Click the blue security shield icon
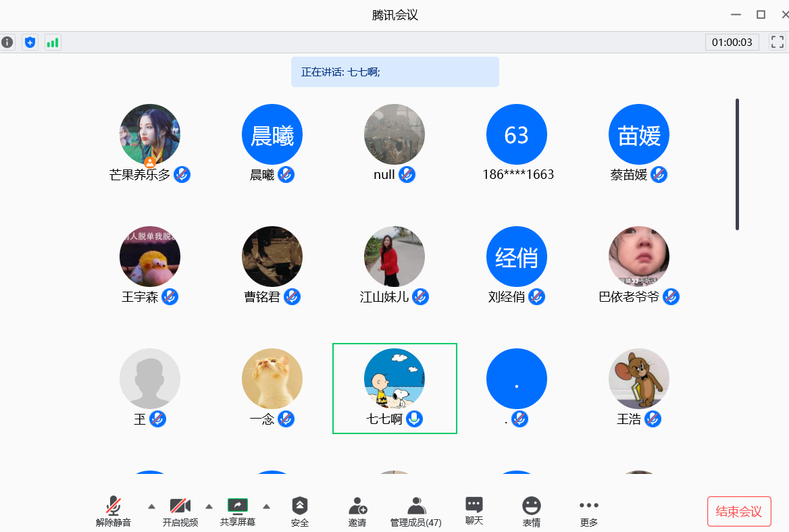The image size is (789, 532). (30, 43)
